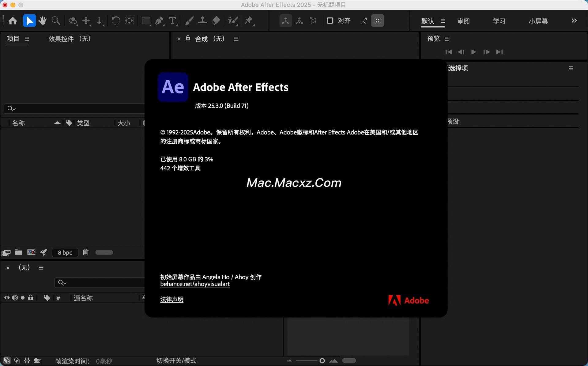Switch to 小屏幕 workspace
Screen dimensions: 588x366
[x=538, y=21]
